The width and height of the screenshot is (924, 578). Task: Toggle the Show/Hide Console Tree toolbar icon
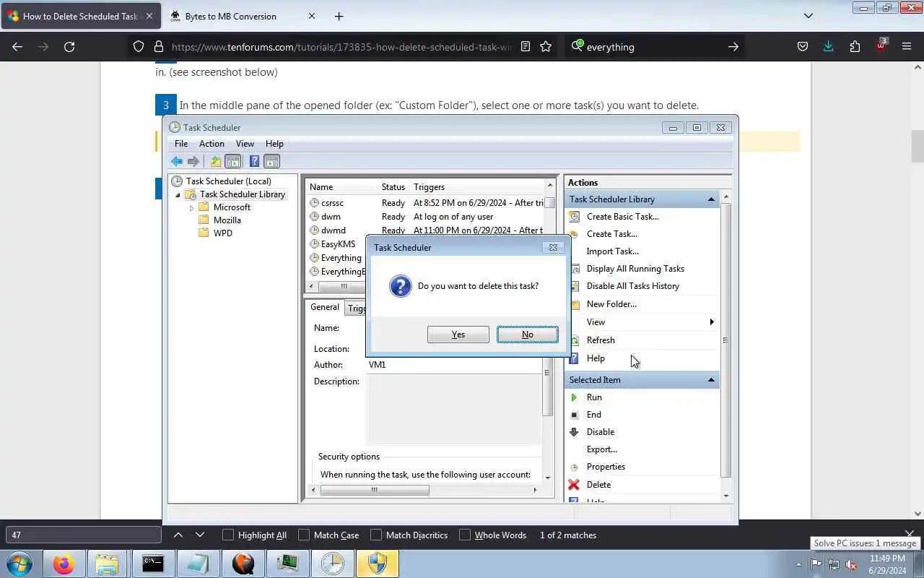coord(232,161)
